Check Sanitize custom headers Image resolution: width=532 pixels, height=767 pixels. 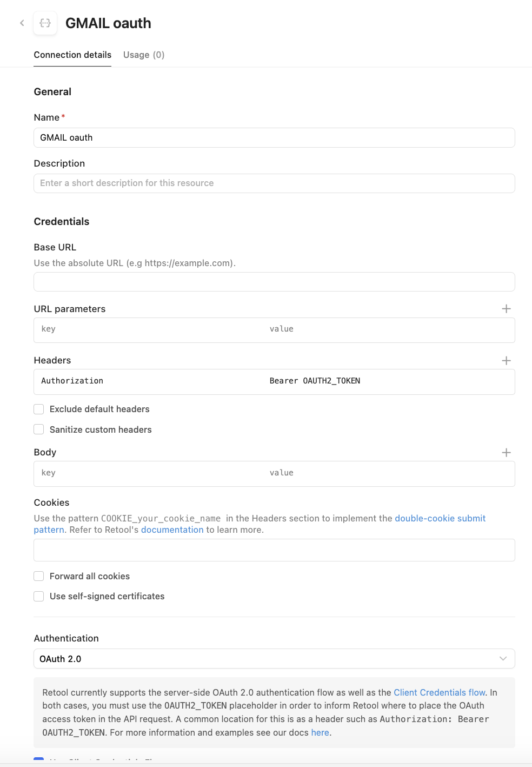click(x=38, y=429)
